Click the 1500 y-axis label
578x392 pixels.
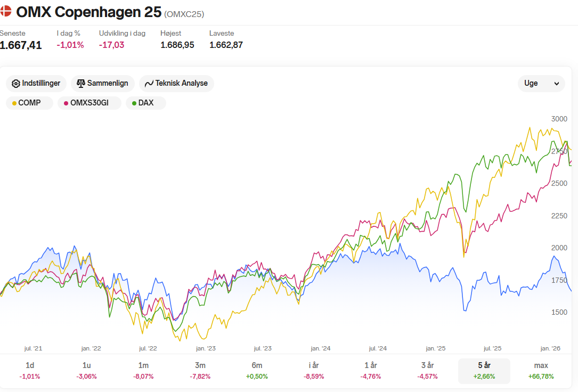559,313
